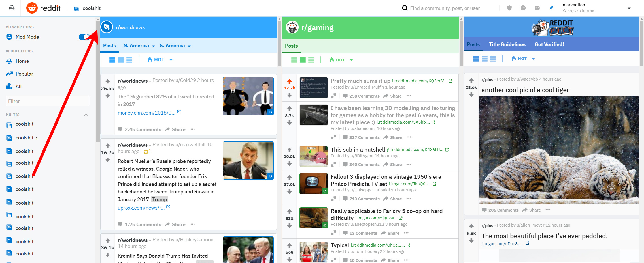The image size is (644, 263).
Task: Open the money.cnn.com article link
Action: coord(146,113)
